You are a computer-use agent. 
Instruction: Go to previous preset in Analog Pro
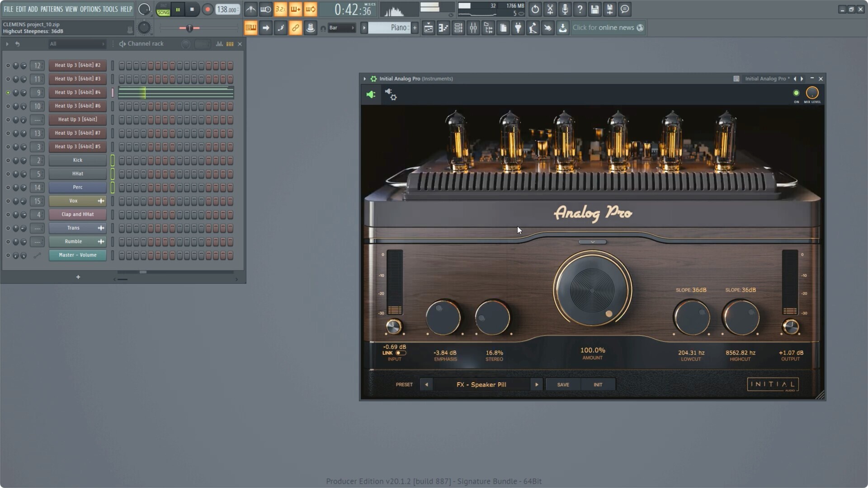tap(426, 385)
